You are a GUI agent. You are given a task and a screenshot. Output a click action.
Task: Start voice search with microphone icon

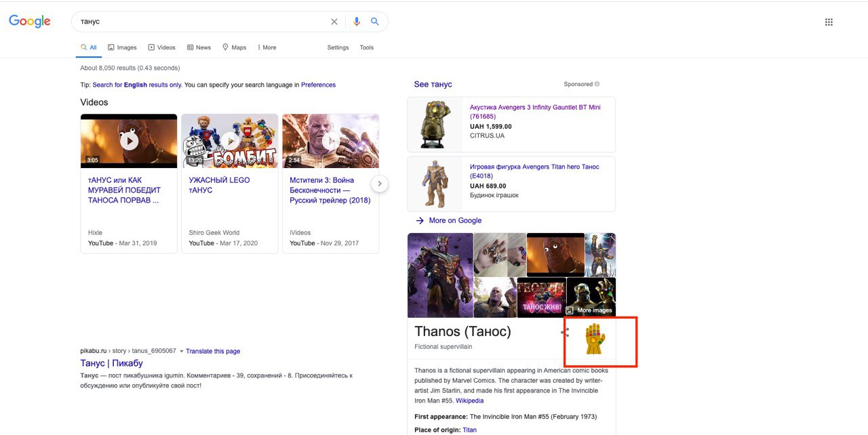[x=357, y=22]
